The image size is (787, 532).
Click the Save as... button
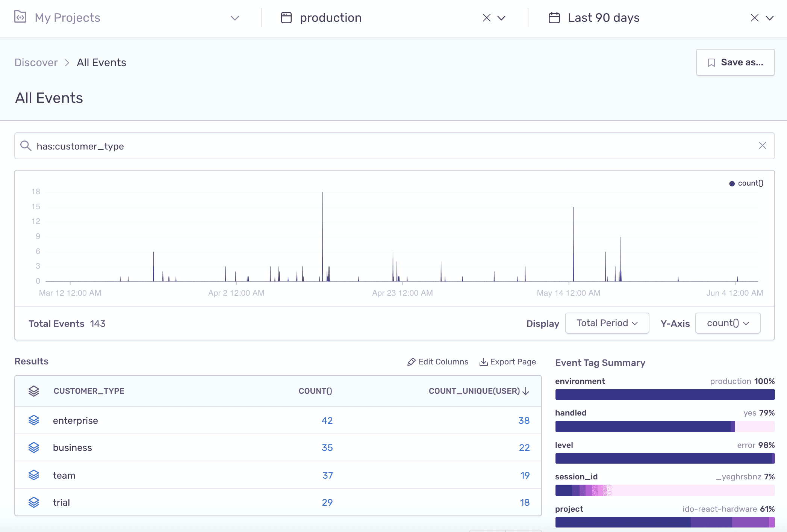click(x=735, y=62)
